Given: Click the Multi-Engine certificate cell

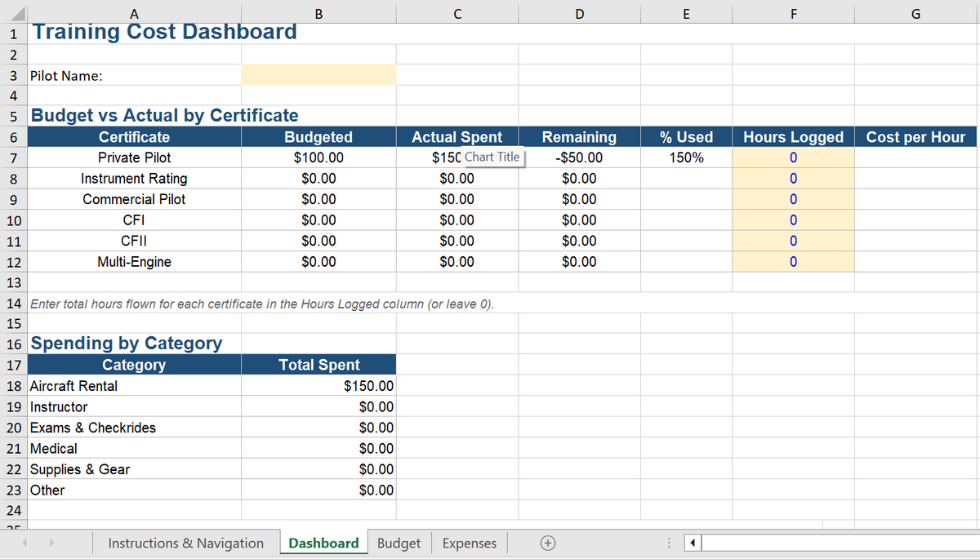Looking at the screenshot, I should point(134,262).
